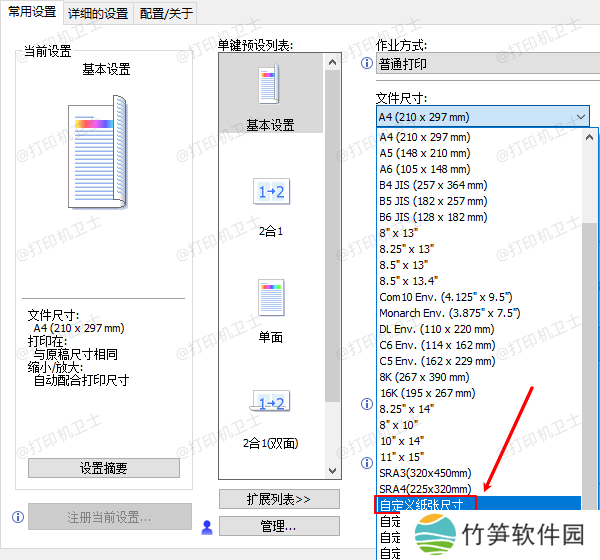The width and height of the screenshot is (600, 560).
Task: Pick the 2合1(双面) preset icon
Action: [x=270, y=404]
